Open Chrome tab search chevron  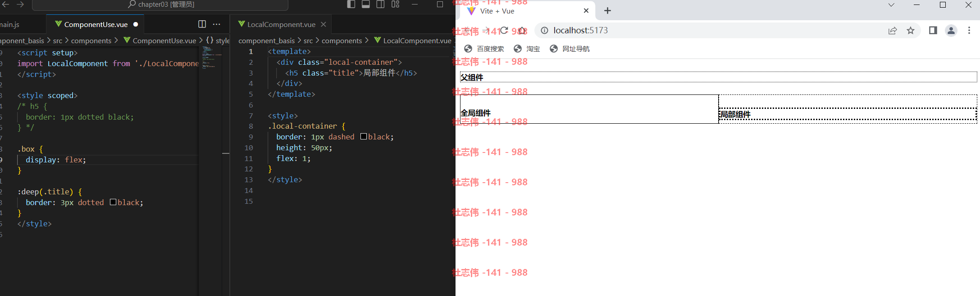[x=891, y=5]
